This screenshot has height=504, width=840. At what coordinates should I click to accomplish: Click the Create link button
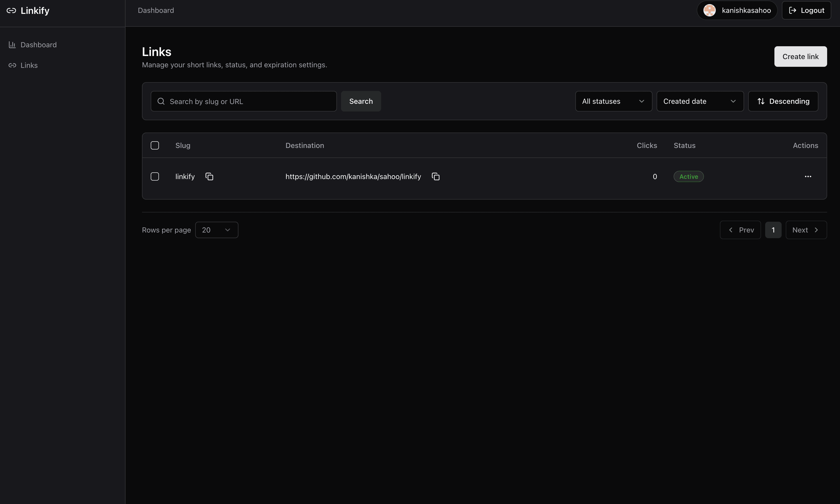tap(800, 56)
